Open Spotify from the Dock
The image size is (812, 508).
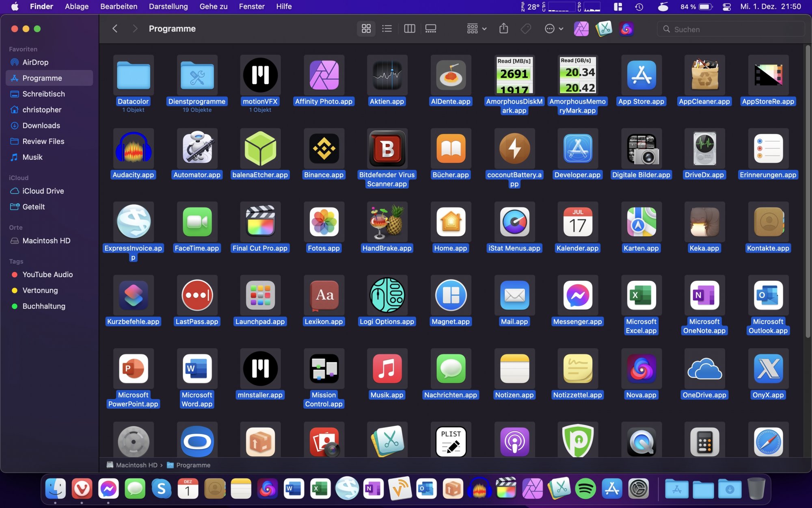coord(585,489)
